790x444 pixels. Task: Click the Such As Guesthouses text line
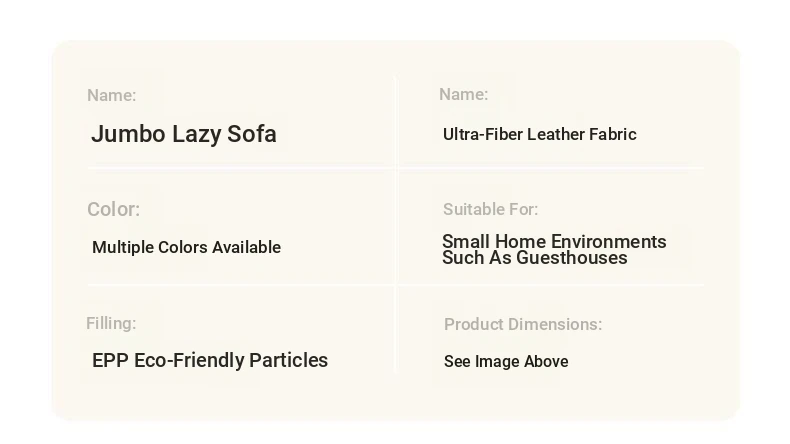point(534,258)
